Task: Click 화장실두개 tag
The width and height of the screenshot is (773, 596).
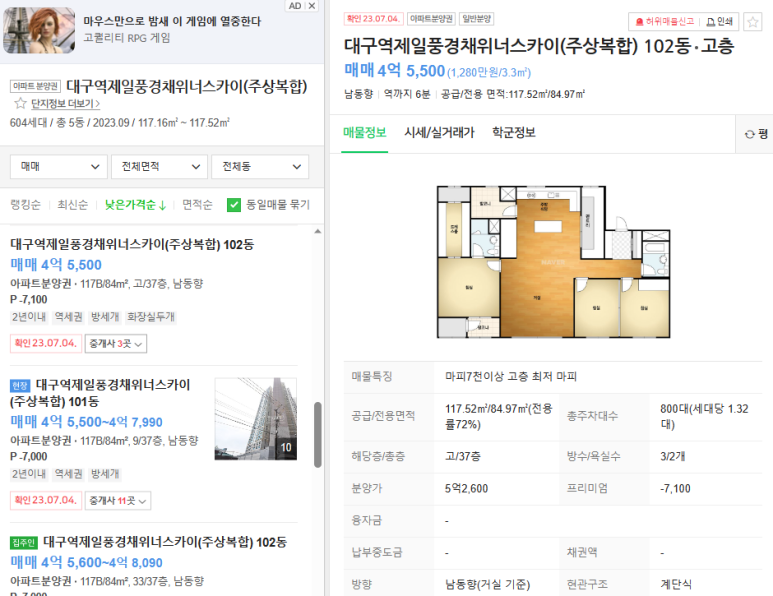Action: tap(151, 316)
